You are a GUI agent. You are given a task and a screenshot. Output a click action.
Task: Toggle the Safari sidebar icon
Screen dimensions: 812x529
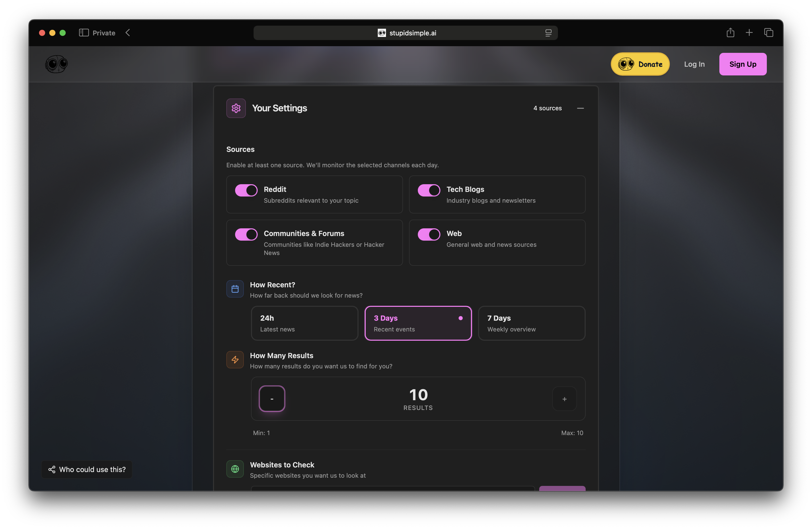pos(84,33)
